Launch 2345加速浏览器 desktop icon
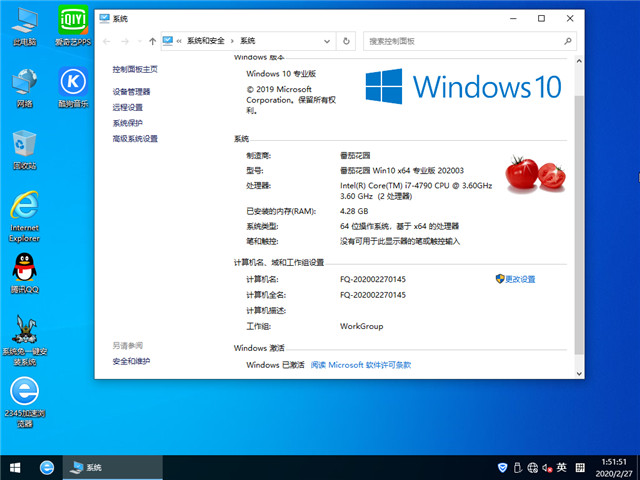The width and height of the screenshot is (640, 480). tap(24, 402)
